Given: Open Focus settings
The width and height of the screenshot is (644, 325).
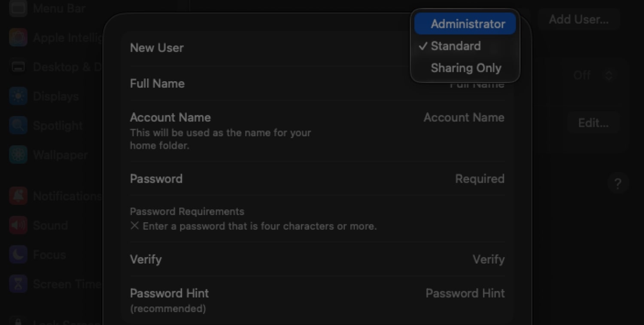Looking at the screenshot, I should [49, 254].
